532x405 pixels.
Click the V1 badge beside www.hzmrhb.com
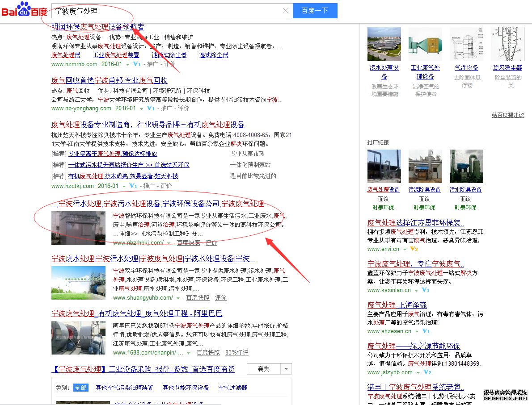coord(137,64)
